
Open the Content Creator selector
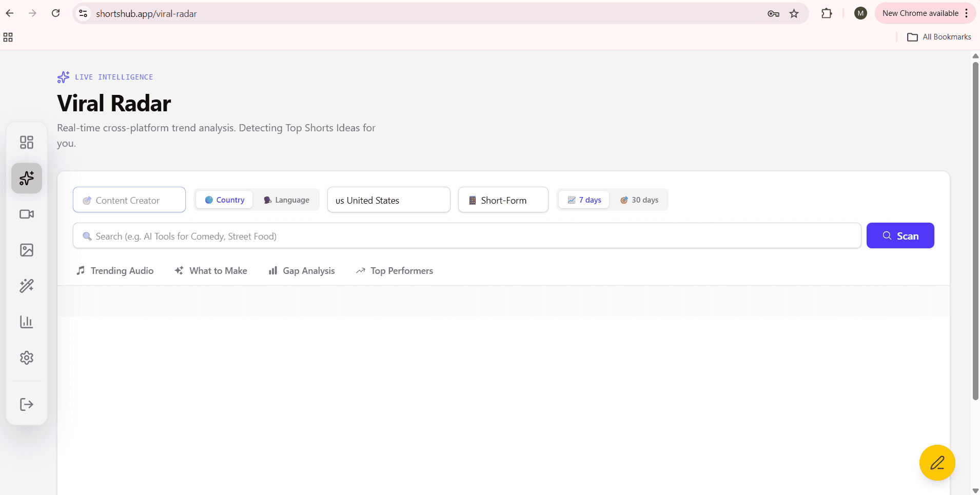[x=129, y=200]
